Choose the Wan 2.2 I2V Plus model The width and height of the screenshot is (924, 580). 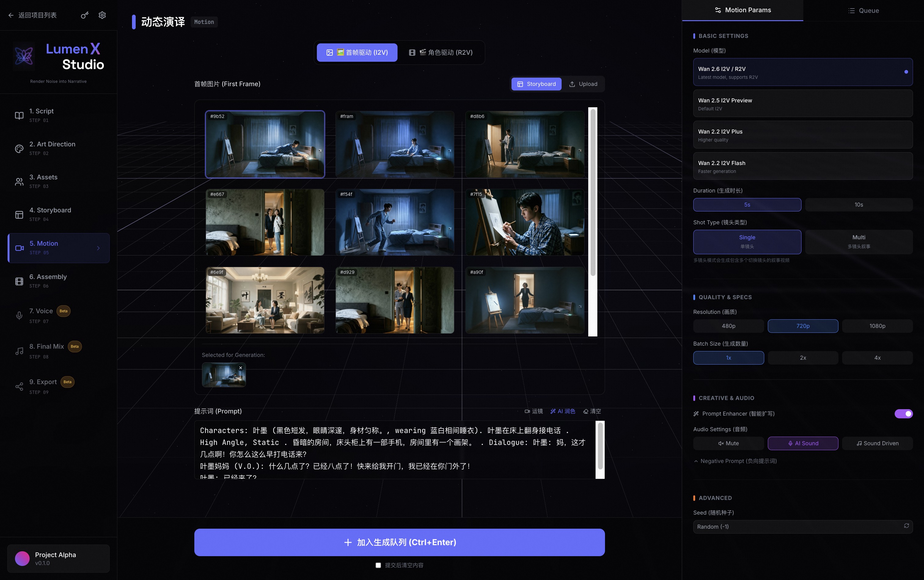803,135
